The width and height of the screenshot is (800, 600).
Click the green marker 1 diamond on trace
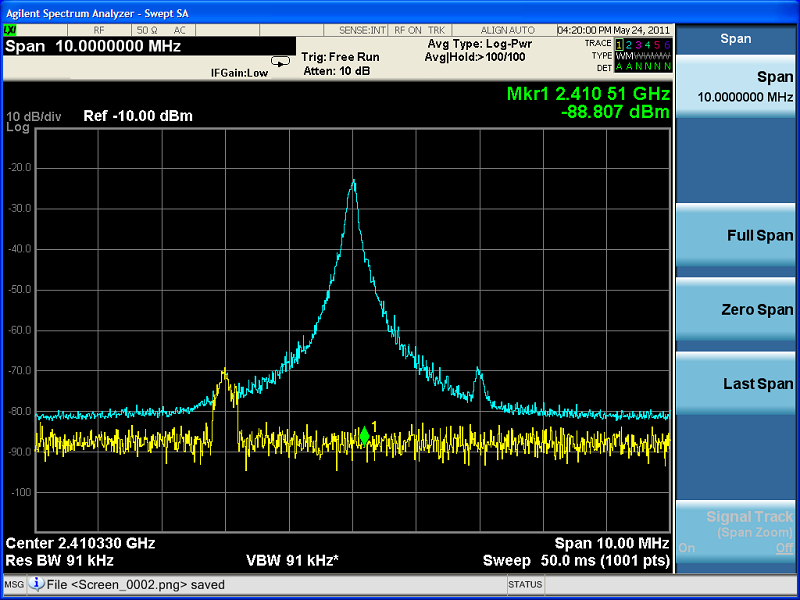(x=364, y=436)
